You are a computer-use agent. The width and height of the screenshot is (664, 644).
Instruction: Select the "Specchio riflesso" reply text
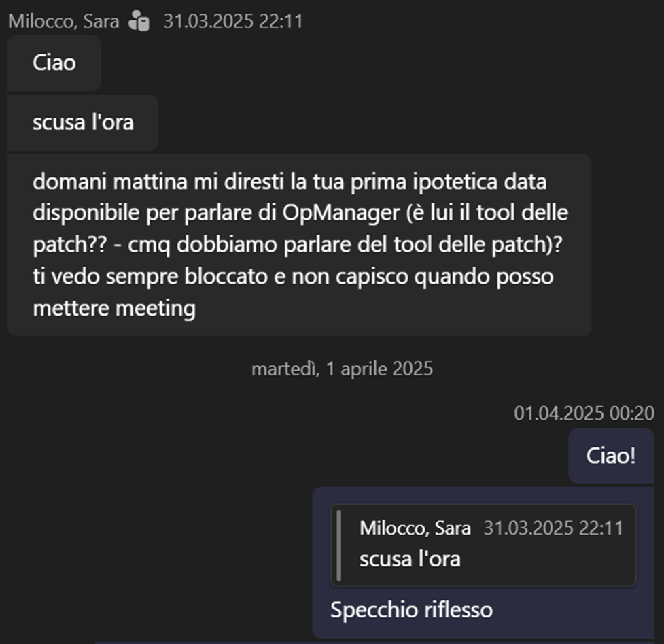click(x=411, y=609)
